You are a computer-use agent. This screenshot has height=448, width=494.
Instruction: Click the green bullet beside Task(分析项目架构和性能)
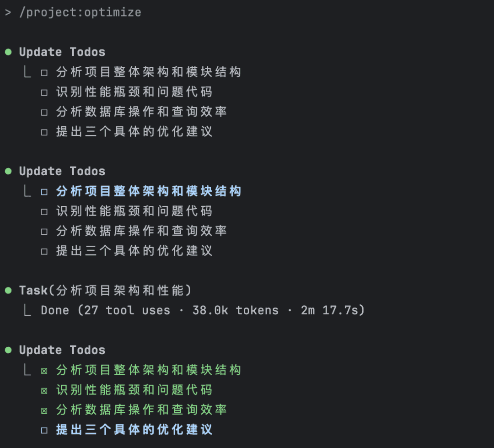pos(8,291)
